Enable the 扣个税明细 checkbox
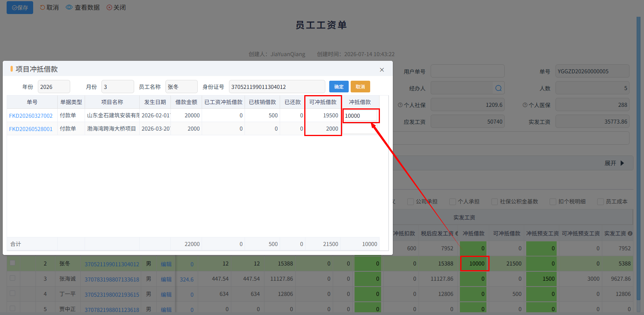Screen dimensions: 644x315 pos(553,202)
